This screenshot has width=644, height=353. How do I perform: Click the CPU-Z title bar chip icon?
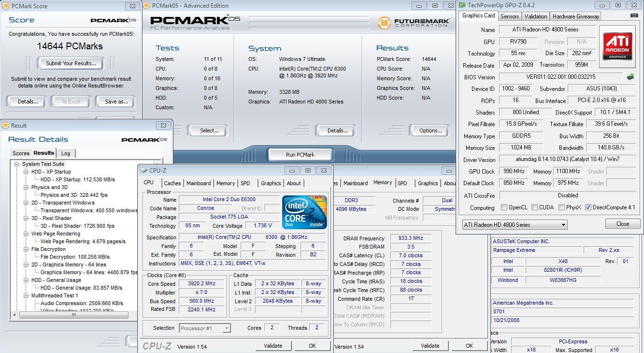143,170
